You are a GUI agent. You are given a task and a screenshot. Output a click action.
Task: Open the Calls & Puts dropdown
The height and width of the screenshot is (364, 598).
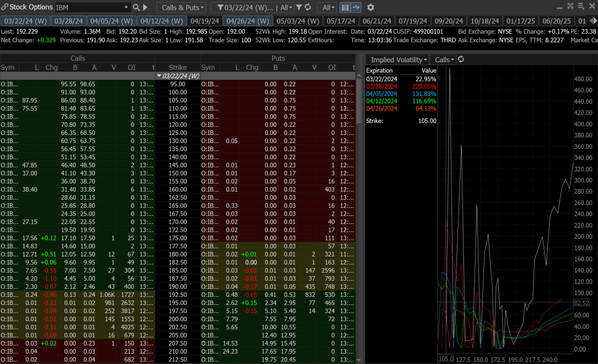point(181,7)
